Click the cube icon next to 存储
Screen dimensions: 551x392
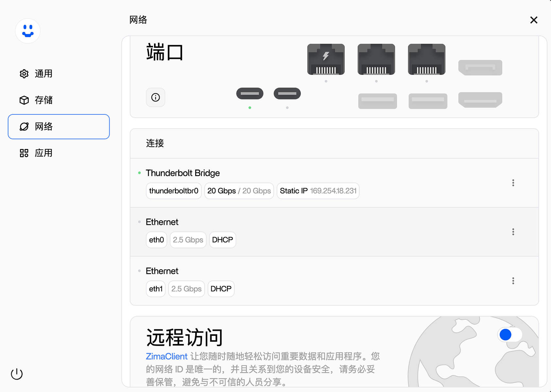pyautogui.click(x=24, y=100)
